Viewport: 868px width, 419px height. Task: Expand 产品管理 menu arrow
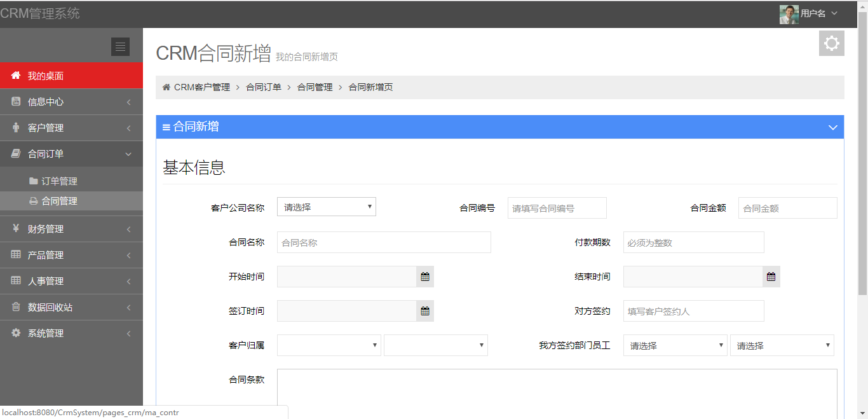tap(128, 255)
